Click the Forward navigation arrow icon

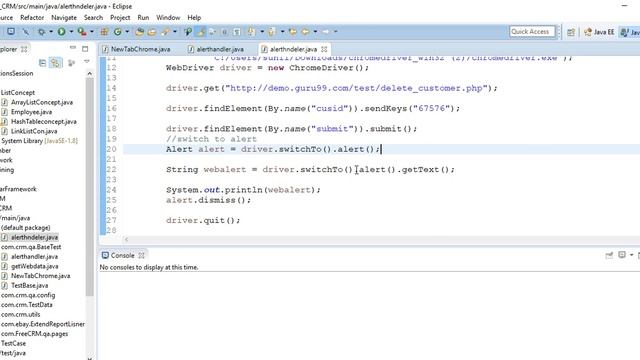click(x=326, y=31)
